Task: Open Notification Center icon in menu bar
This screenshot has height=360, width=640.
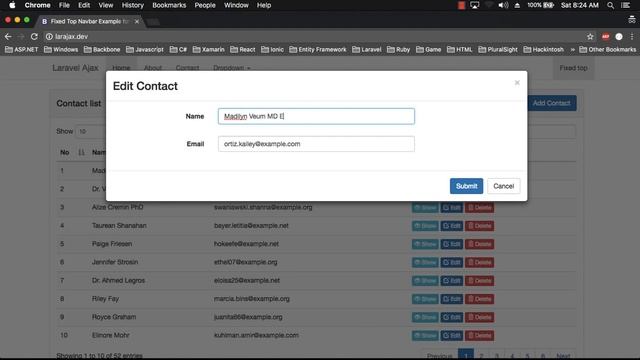Action: click(x=625, y=5)
